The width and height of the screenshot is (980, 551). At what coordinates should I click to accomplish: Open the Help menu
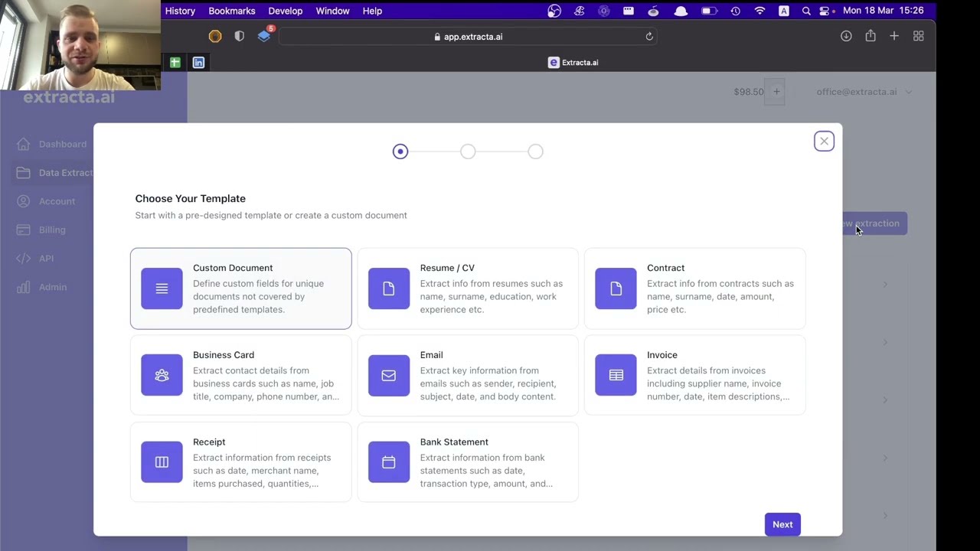point(372,11)
